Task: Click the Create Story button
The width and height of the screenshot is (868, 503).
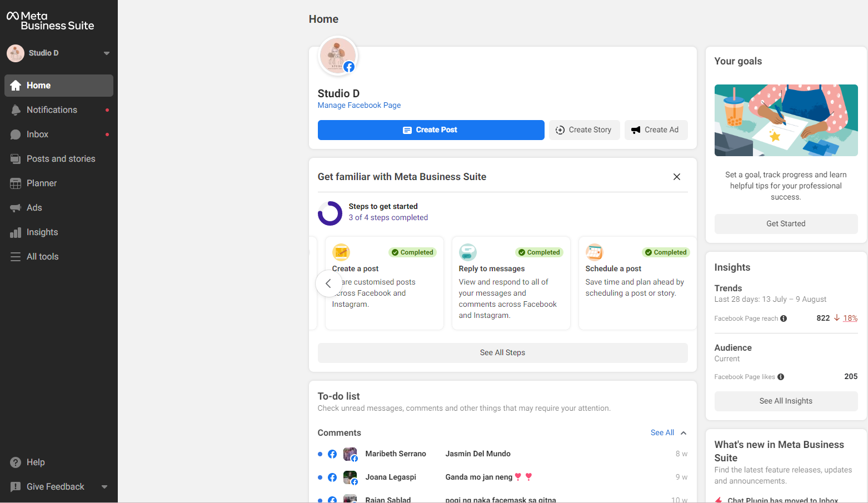Action: (584, 130)
